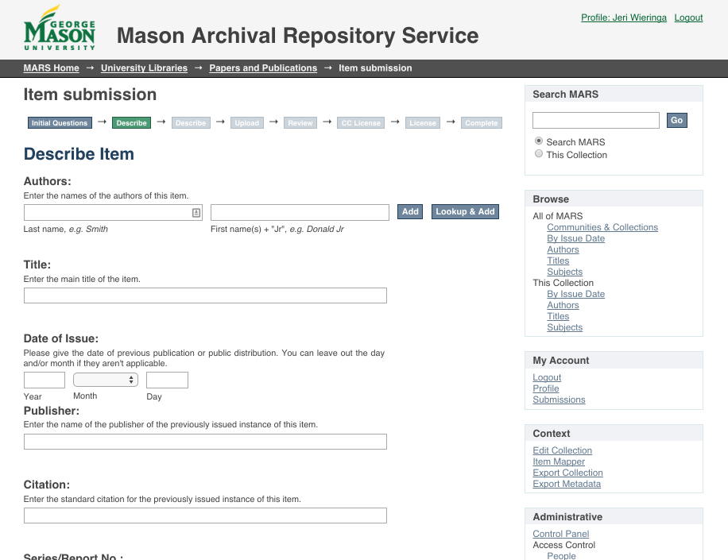Jump to the CC License step
This screenshot has width=728, height=560.
[x=361, y=123]
